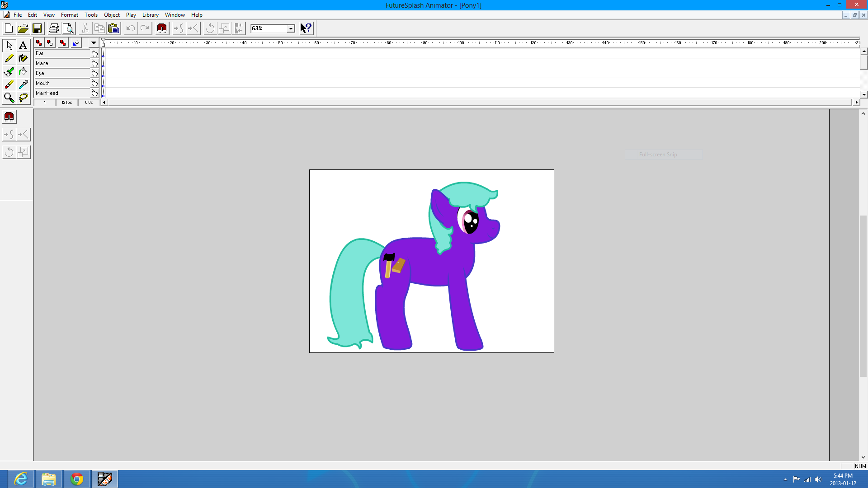The width and height of the screenshot is (868, 488).
Task: Click Straighten button in top toolbar
Action: [193, 28]
